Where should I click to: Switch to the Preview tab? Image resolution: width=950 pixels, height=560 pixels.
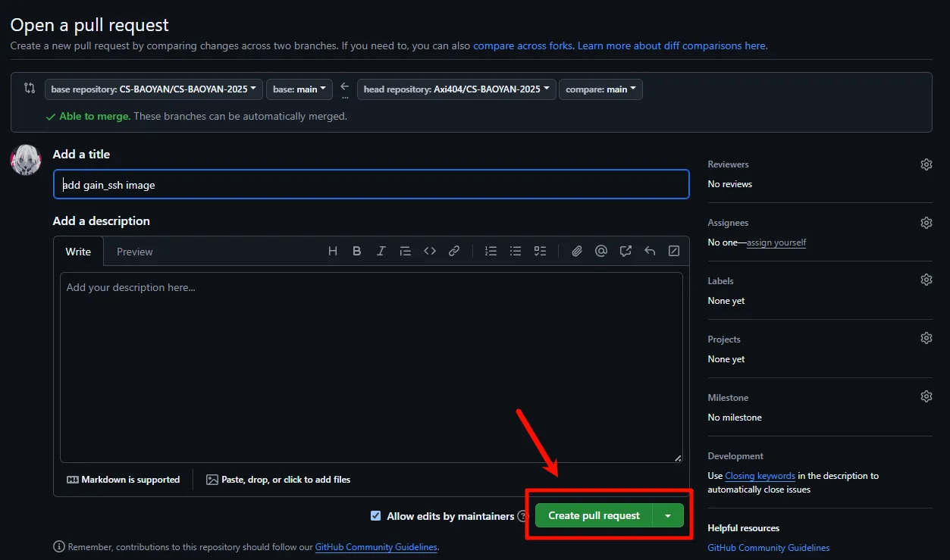click(x=135, y=252)
